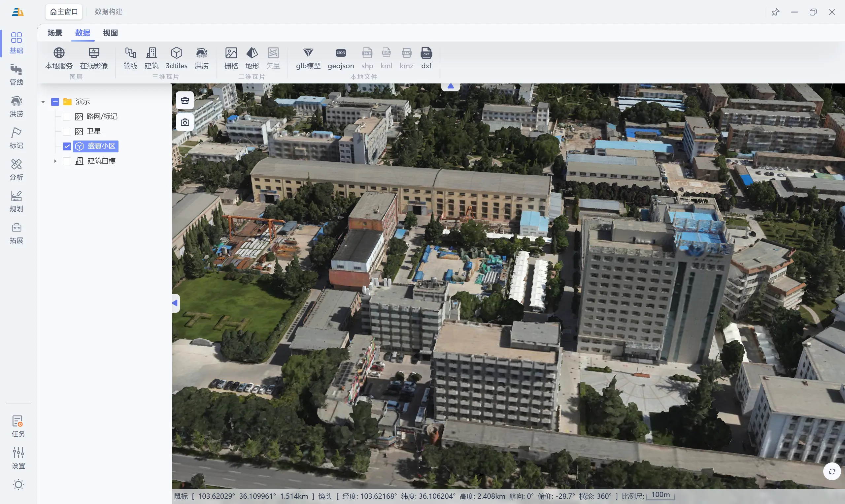Open the 在线影像 online imagery layer
Viewport: 845px width, 504px height.
(94, 58)
